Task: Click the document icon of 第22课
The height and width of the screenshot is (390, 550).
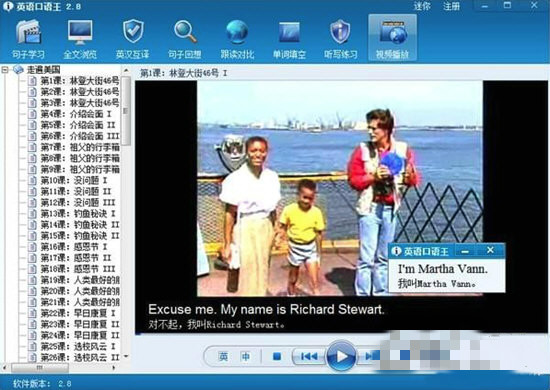Action: pos(32,313)
